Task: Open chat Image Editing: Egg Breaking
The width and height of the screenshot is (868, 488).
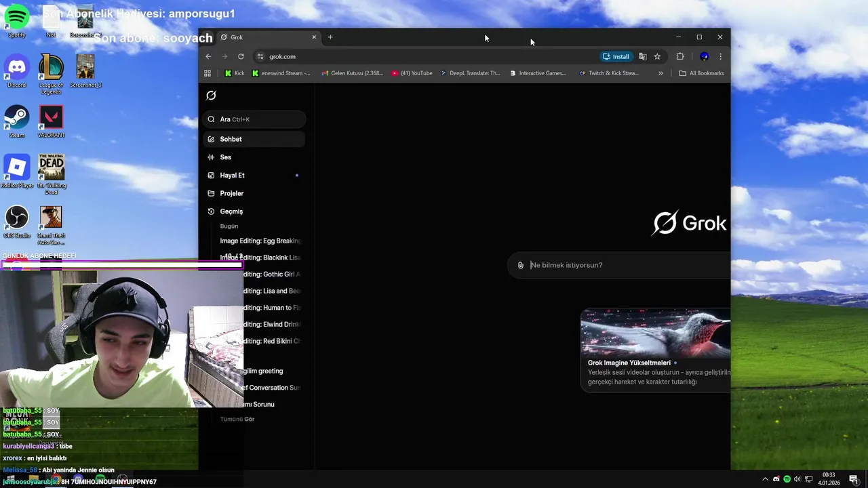Action: [260, 241]
